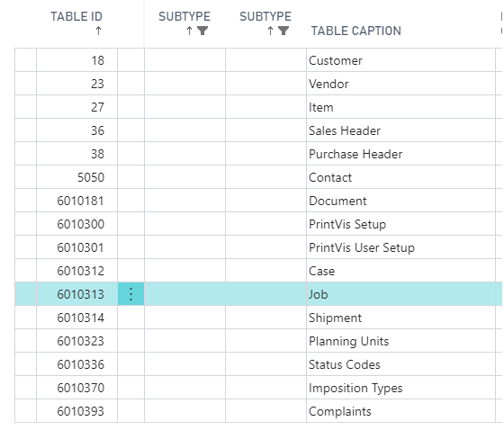Click the Contact caption cell
504x430 pixels.
tap(400, 177)
